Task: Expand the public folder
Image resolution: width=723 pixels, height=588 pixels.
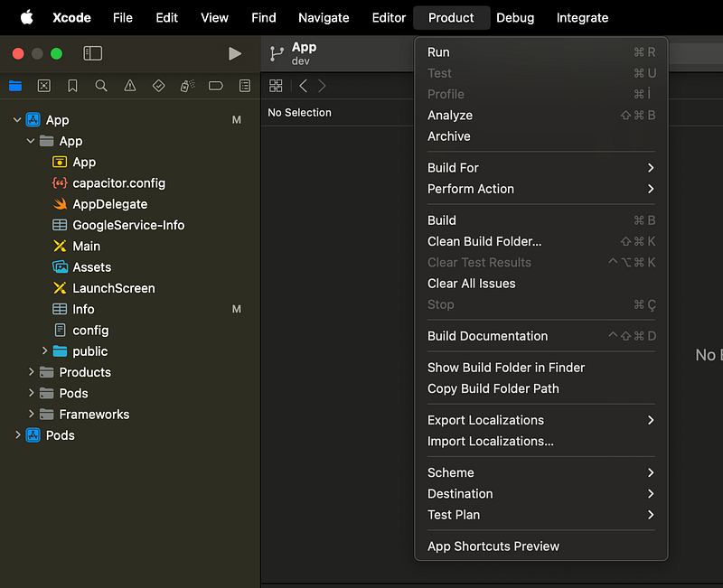Action: coord(44,350)
